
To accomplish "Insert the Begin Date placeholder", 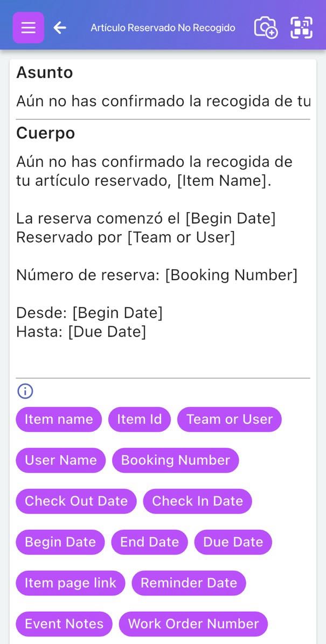I will coord(60,542).
